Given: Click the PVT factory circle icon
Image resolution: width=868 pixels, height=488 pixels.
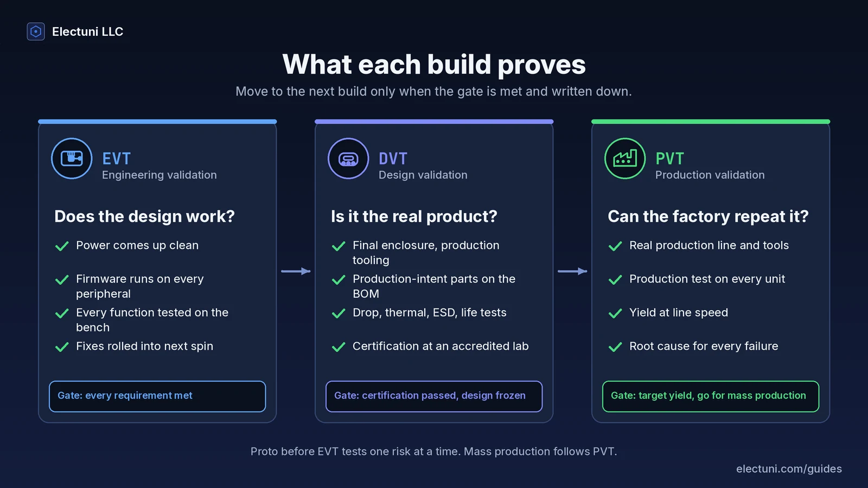Looking at the screenshot, I should 625,158.
